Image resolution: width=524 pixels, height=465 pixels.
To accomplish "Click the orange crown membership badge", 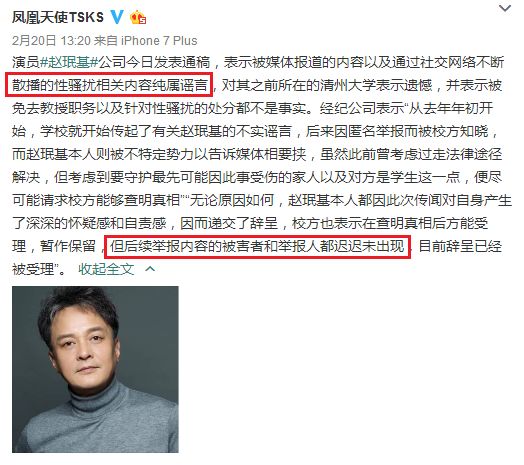I will [138, 17].
